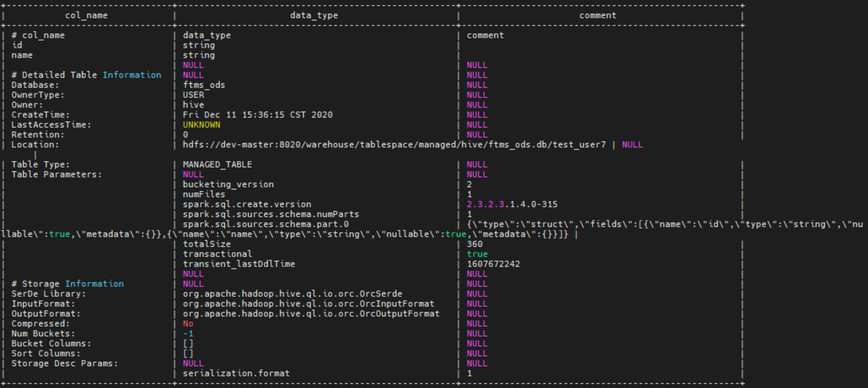The image size is (868, 388).
Task: Click the '360' totalSize value
Action: pyautogui.click(x=475, y=244)
